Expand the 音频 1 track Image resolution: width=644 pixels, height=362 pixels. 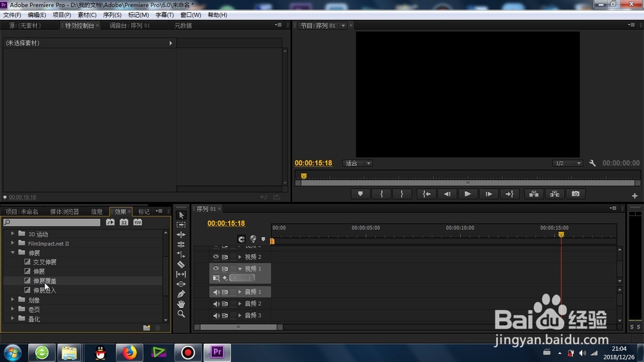(x=240, y=292)
